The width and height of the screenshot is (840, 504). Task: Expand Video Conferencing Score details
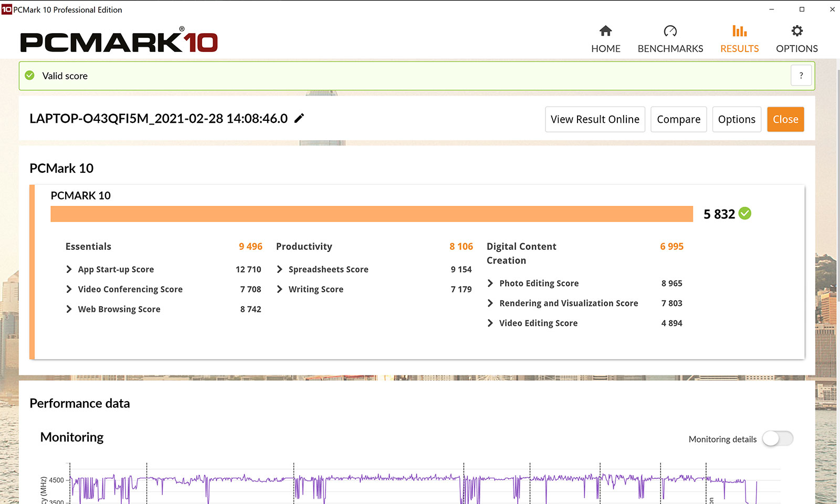[69, 289]
